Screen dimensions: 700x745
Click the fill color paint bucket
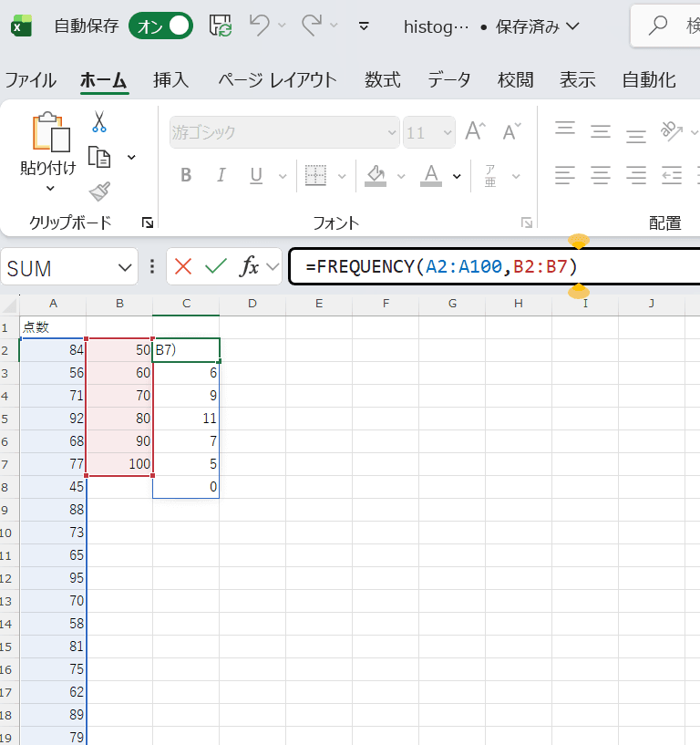point(376,174)
